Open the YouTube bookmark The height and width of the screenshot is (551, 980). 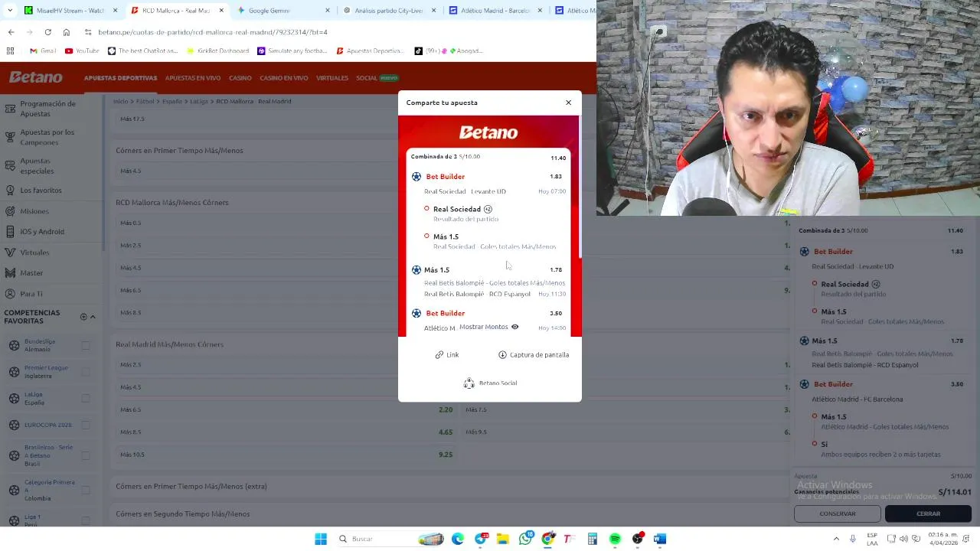coord(82,51)
